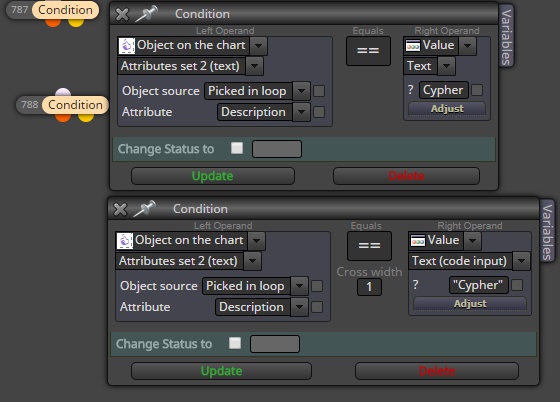
Task: Tick the checkbox next to the "Cypher" value in the lower panel
Action: tap(517, 285)
